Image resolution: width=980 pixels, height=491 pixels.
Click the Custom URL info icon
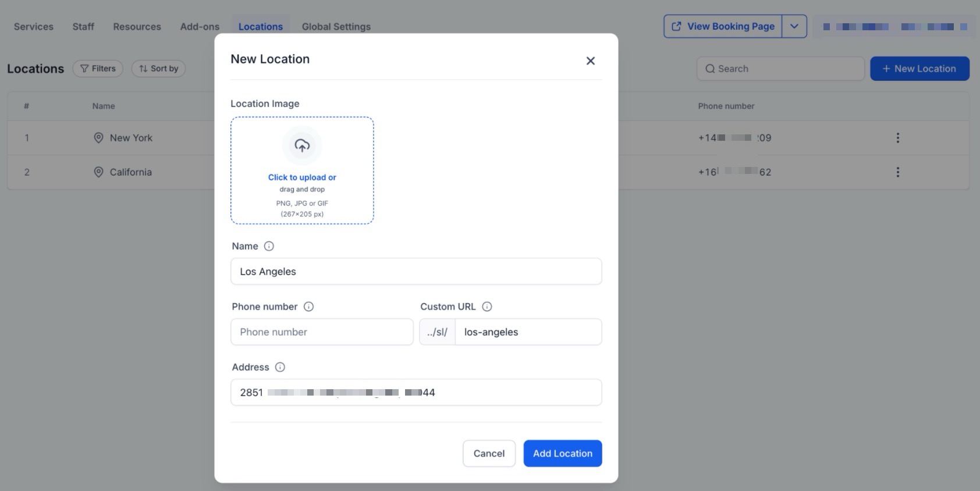point(487,307)
